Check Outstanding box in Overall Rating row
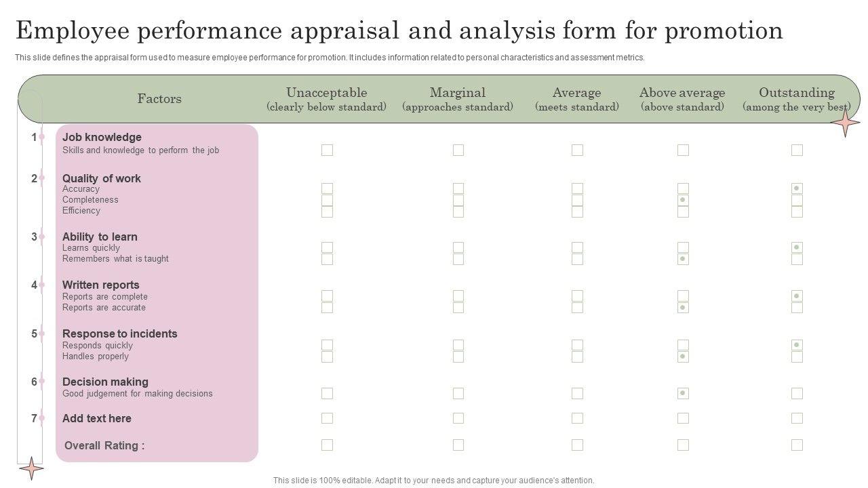The image size is (868, 488). coord(797,445)
